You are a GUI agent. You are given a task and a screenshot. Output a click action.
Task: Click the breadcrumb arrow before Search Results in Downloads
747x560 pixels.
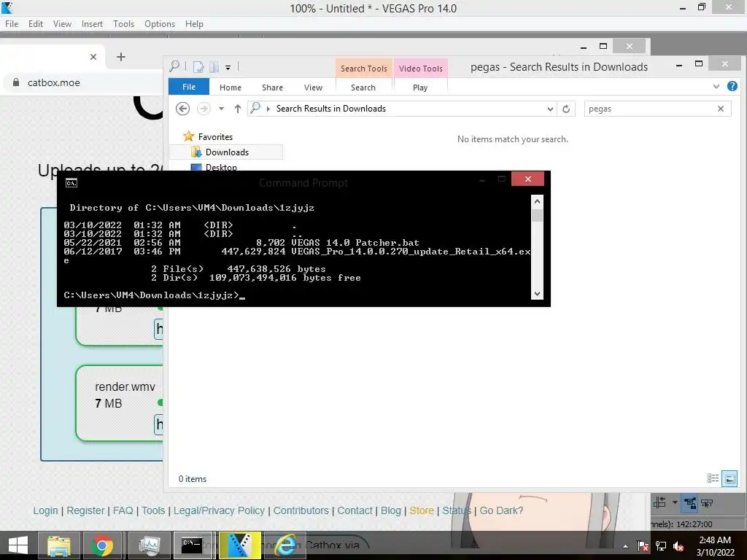(268, 109)
